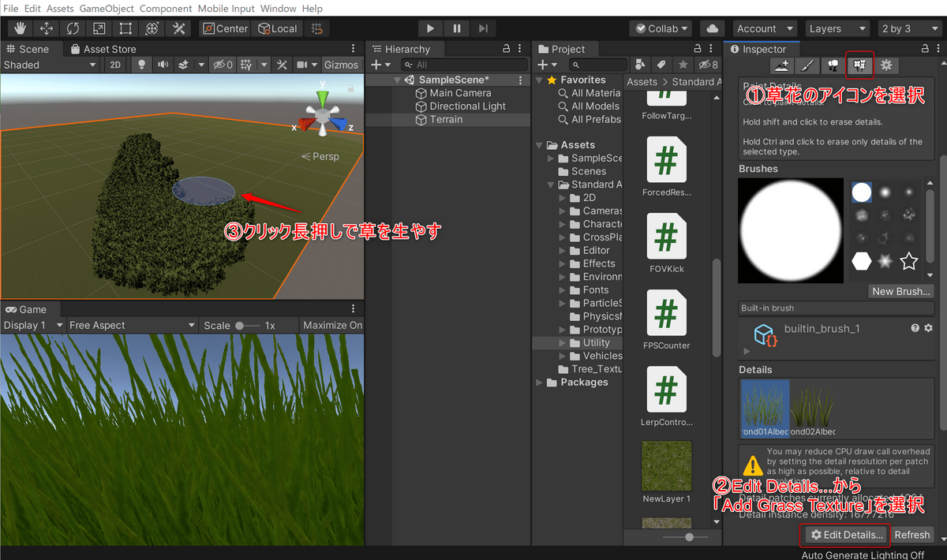Open Terrain Settings gear icon
This screenshot has height=560, width=947.
coord(886,65)
